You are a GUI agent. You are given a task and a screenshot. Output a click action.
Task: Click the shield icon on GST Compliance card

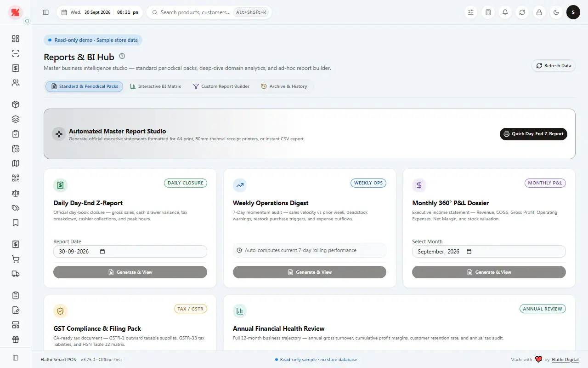pos(60,311)
